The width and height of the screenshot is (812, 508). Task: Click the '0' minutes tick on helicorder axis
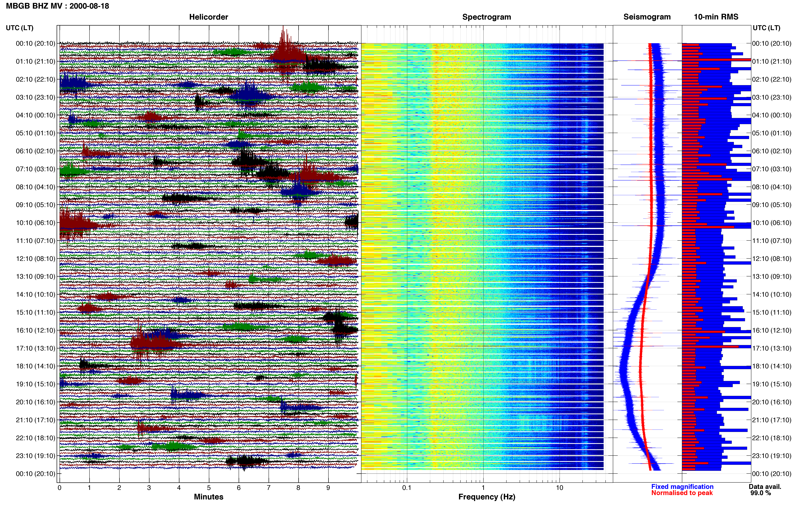click(59, 487)
